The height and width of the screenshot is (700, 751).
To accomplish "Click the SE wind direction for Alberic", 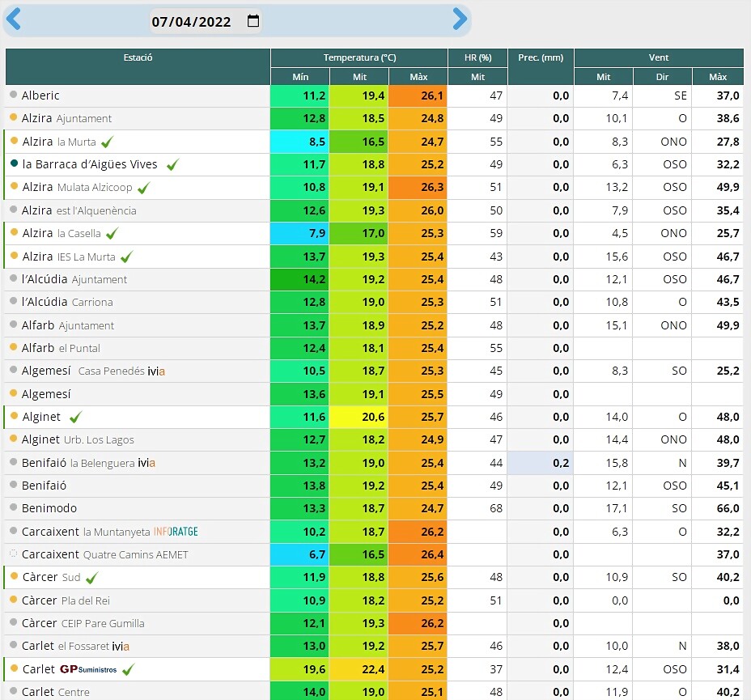I will pos(681,95).
